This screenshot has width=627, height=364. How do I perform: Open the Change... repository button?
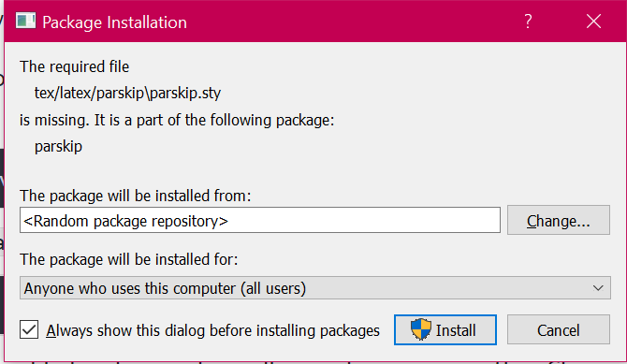(x=559, y=221)
